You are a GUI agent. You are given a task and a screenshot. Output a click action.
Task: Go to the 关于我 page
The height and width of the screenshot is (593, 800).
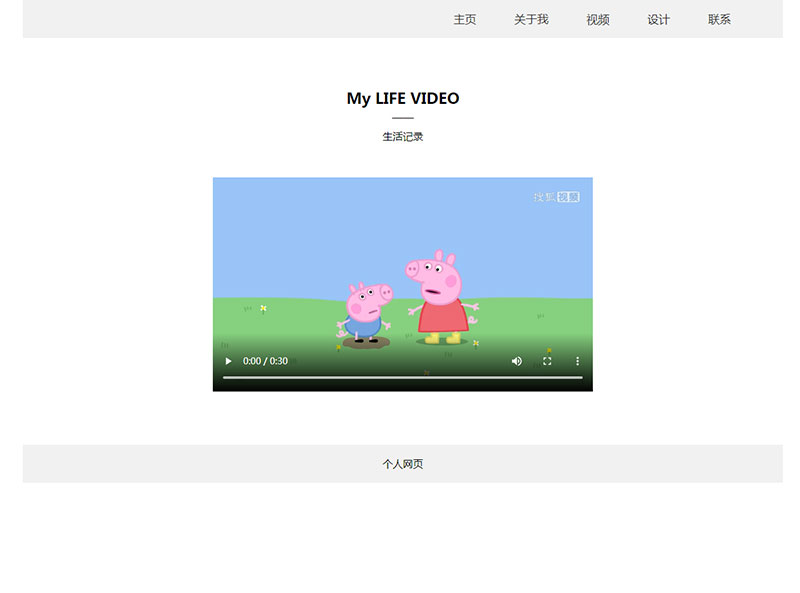(x=531, y=19)
